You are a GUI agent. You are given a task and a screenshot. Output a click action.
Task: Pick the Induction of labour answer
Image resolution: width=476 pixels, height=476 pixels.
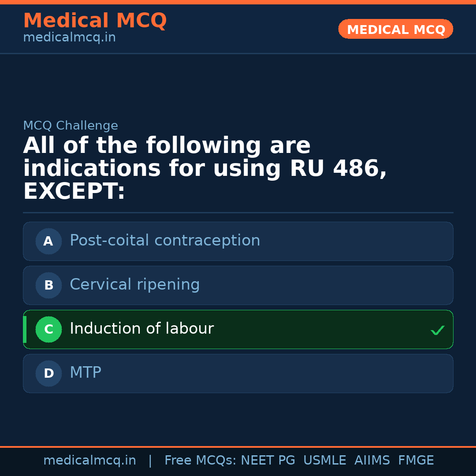click(x=141, y=329)
